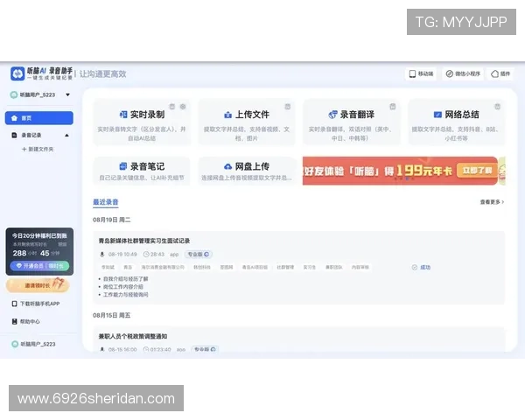525x420 pixels.
Task: Click the 成功 status indicator
Action: 421,267
